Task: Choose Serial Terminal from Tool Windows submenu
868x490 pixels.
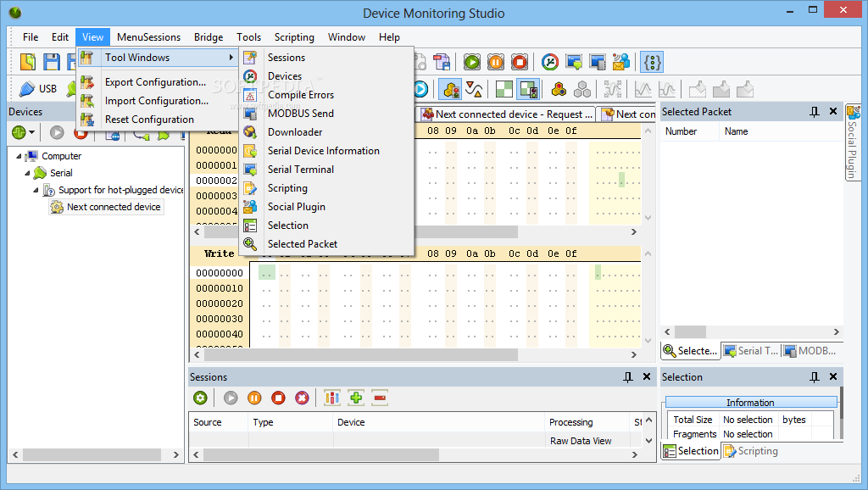Action: (301, 170)
